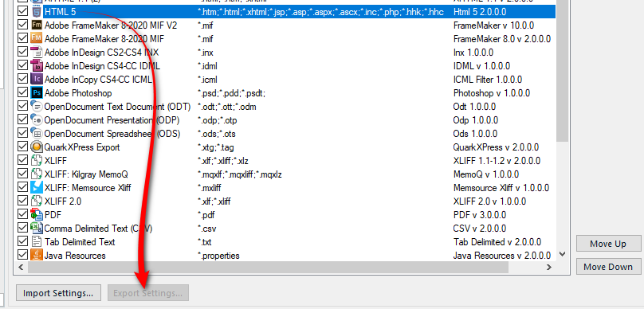Select the Comma Delimited Text (CSV) label

point(98,229)
